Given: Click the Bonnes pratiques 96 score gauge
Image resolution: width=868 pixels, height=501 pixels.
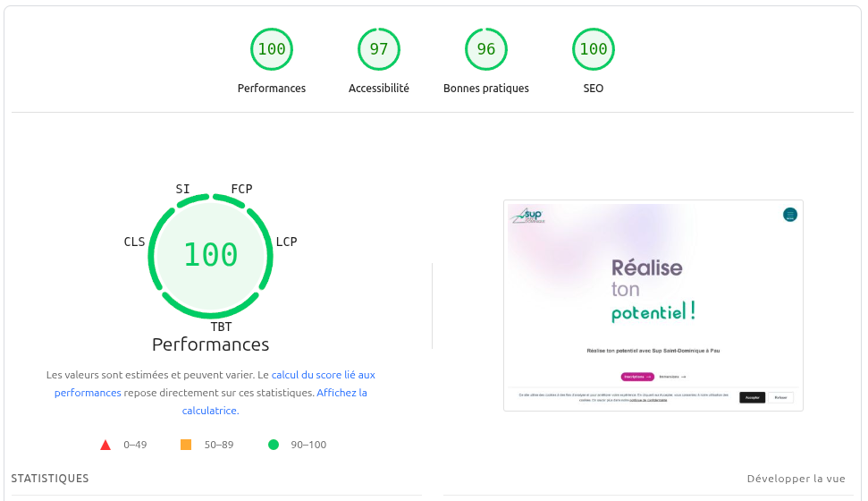Looking at the screenshot, I should pyautogui.click(x=486, y=49).
